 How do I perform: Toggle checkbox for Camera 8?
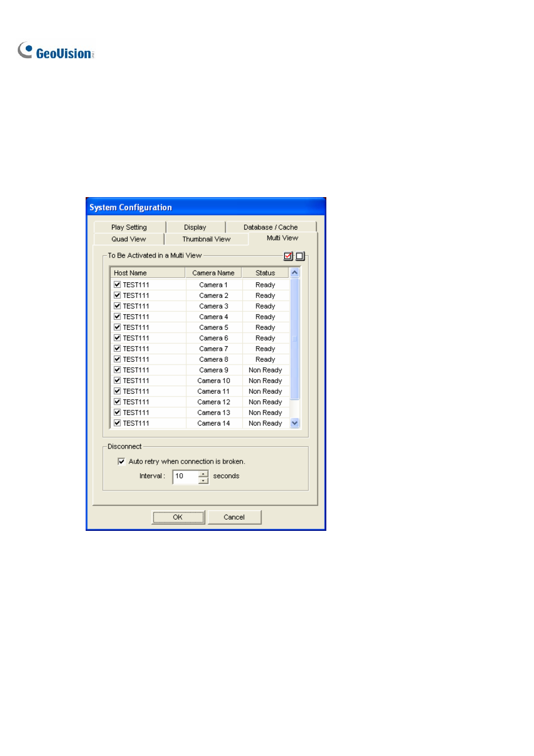[x=118, y=359]
